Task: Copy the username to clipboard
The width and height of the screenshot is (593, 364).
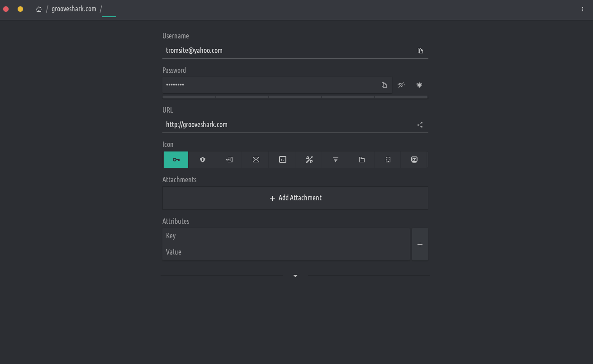Action: click(420, 51)
